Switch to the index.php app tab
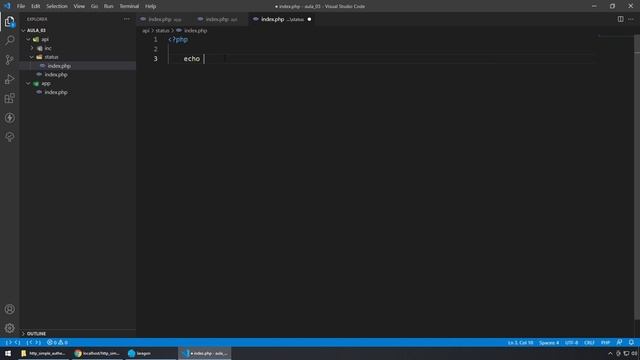The height and width of the screenshot is (360, 640). pos(164,19)
